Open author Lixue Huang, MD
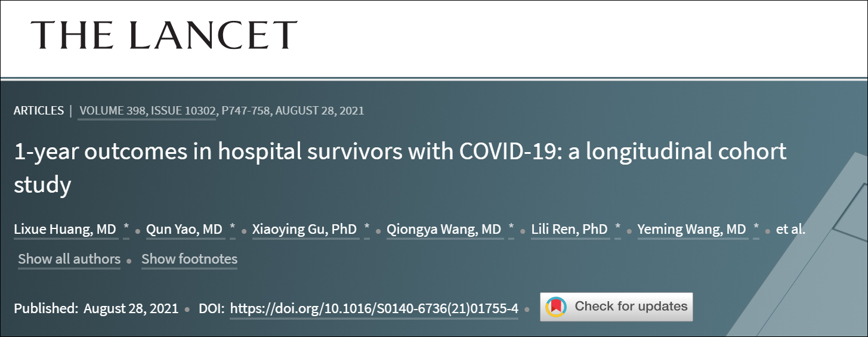Image resolution: width=868 pixels, height=337 pixels. click(x=65, y=230)
